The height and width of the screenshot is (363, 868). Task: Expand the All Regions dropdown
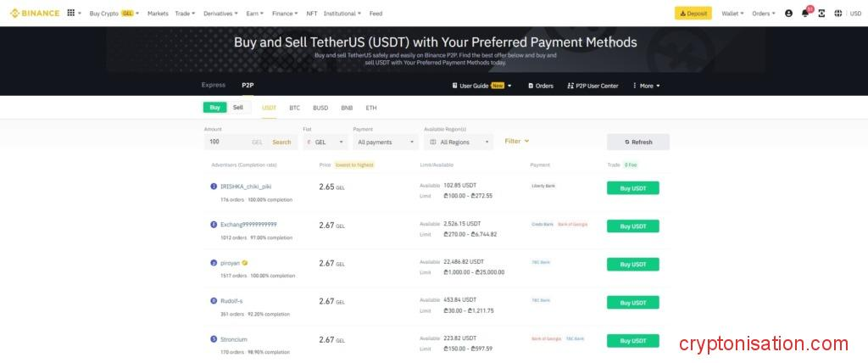point(459,142)
